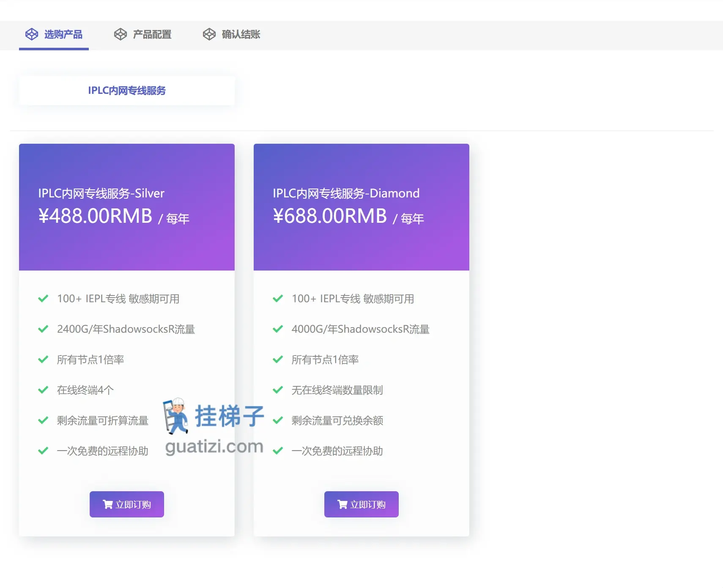Click the cube icon beside 产品配置

click(x=120, y=34)
